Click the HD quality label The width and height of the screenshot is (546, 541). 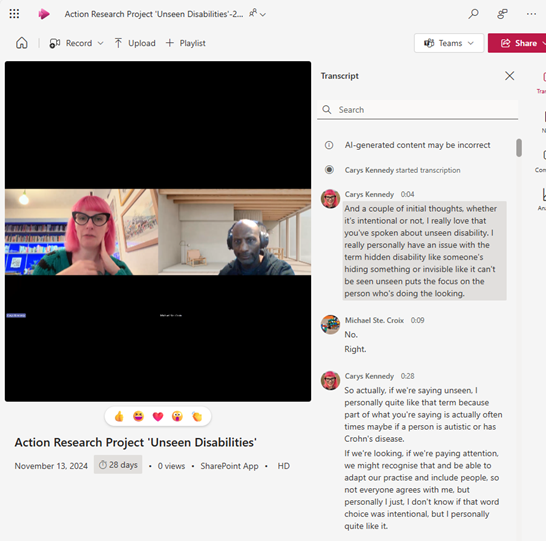click(284, 466)
